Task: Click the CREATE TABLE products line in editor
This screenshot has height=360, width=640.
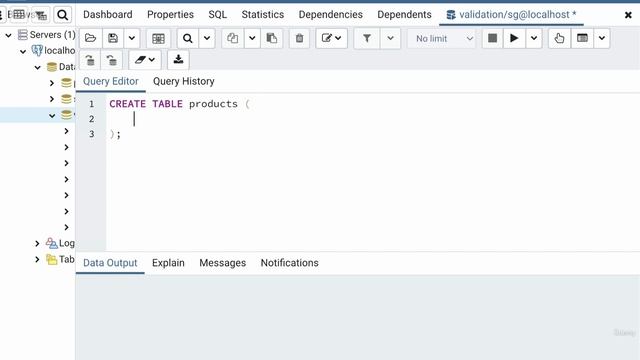Action: [179, 104]
